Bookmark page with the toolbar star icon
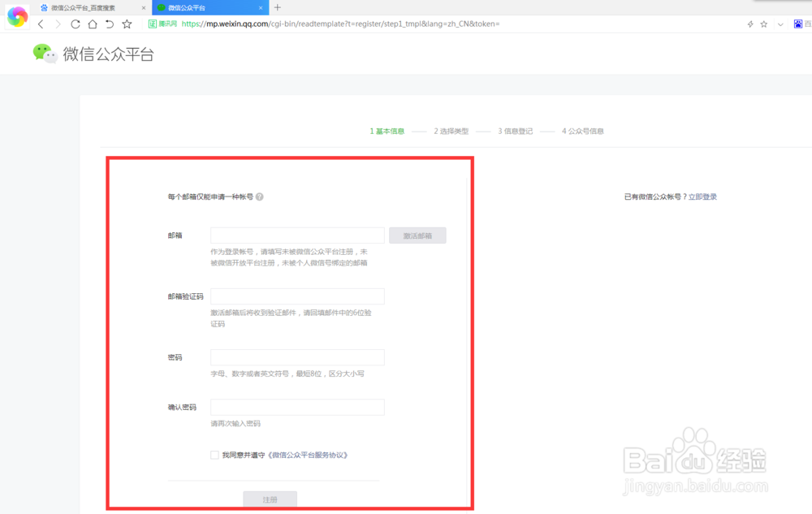The image size is (812, 514). [127, 24]
